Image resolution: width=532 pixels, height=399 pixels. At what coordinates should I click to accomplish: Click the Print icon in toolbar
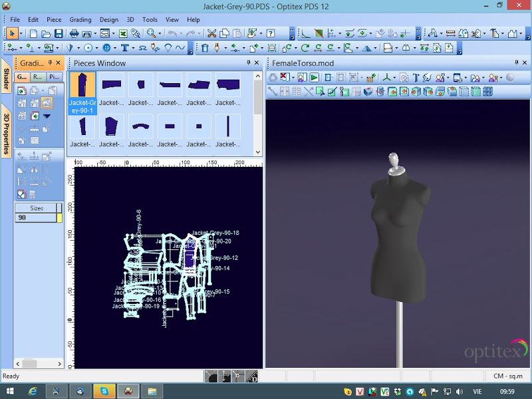(x=74, y=33)
